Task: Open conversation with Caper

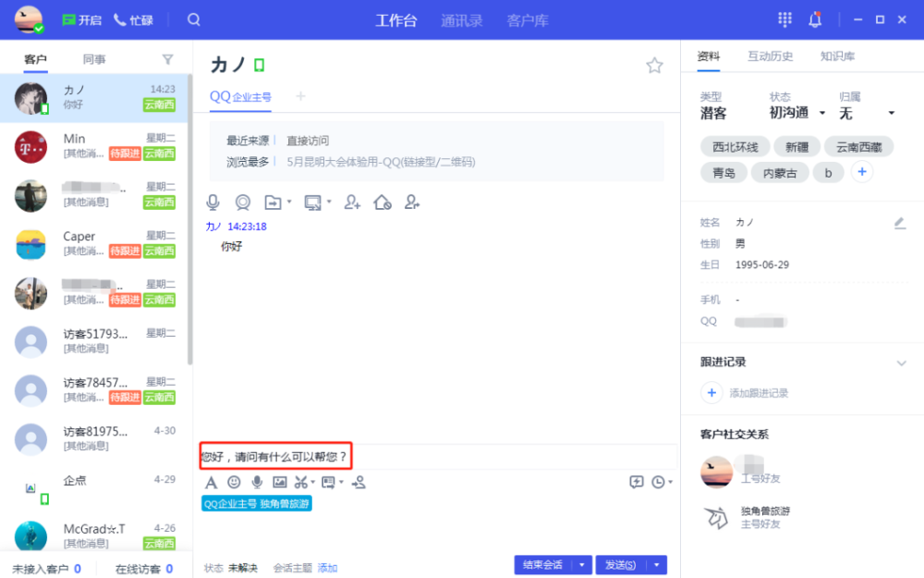Action: tap(94, 243)
